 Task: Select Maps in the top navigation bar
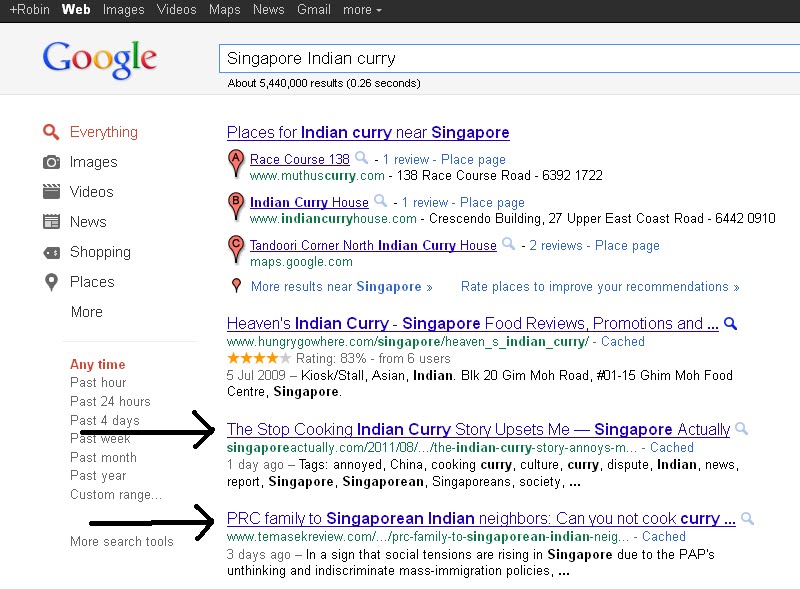[224, 10]
